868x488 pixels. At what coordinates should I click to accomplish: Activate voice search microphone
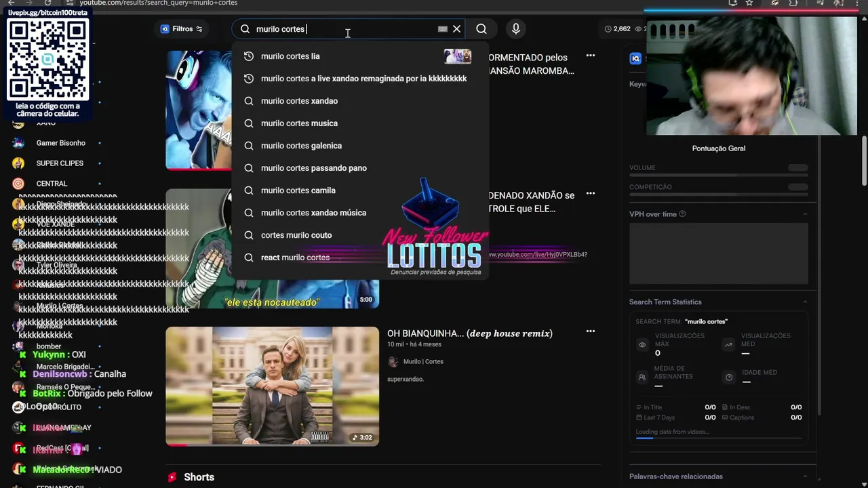pyautogui.click(x=516, y=28)
